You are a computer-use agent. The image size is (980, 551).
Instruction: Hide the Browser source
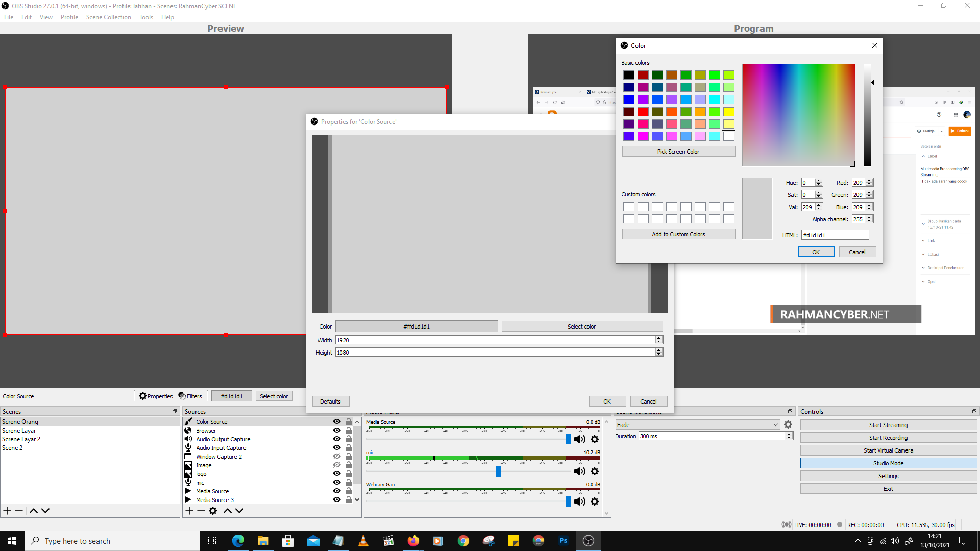[x=336, y=430]
